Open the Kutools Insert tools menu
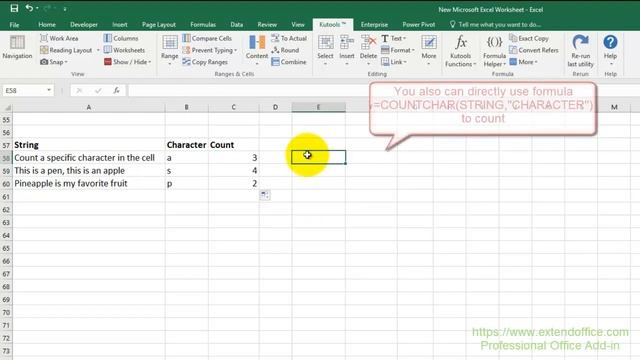 tap(347, 51)
